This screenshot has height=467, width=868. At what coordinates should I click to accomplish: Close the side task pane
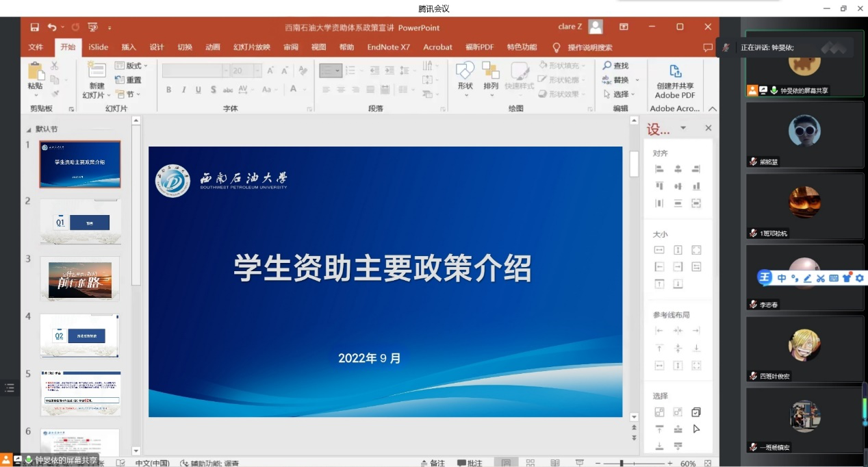coord(709,128)
